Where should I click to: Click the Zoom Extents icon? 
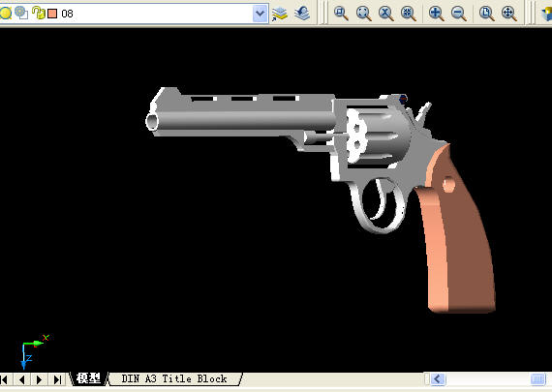509,14
